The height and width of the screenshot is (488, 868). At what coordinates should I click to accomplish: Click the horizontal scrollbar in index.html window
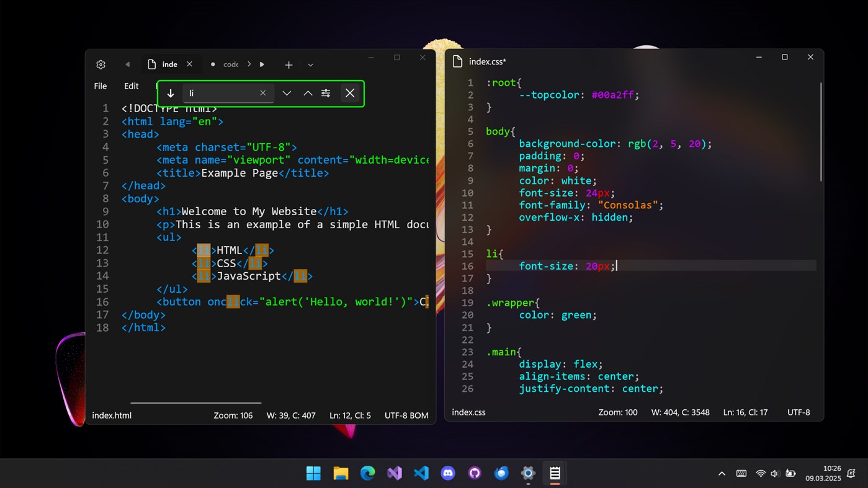pos(195,403)
